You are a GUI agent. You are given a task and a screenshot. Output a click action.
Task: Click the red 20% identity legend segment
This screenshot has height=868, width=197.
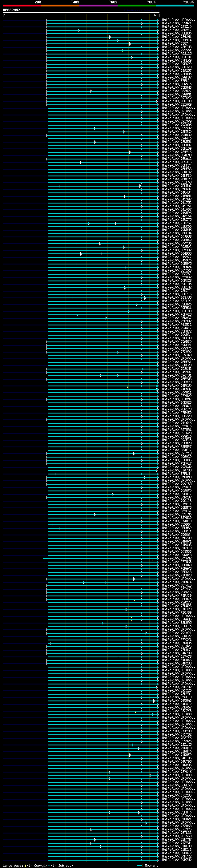click(x=22, y=6)
